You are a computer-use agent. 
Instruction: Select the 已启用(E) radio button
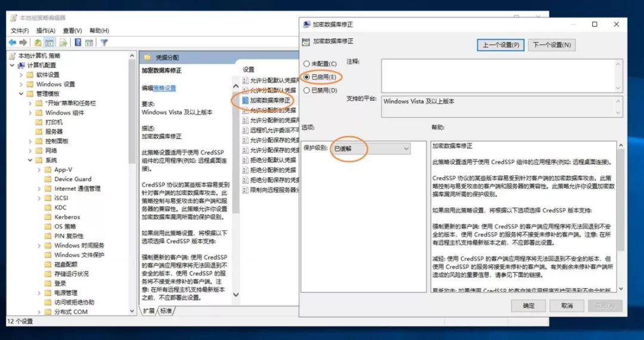tap(306, 77)
